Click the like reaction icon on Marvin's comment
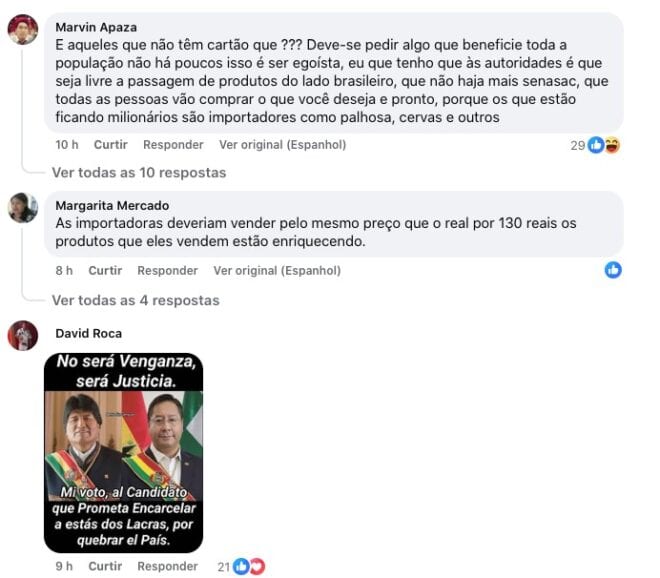Image resolution: width=660 pixels, height=578 pixels. point(596,145)
